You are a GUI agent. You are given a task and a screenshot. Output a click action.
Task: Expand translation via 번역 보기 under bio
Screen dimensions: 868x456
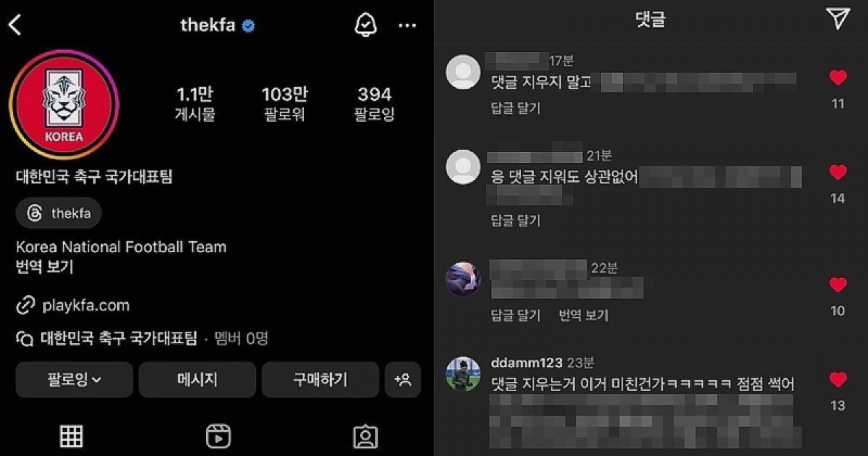(x=45, y=267)
